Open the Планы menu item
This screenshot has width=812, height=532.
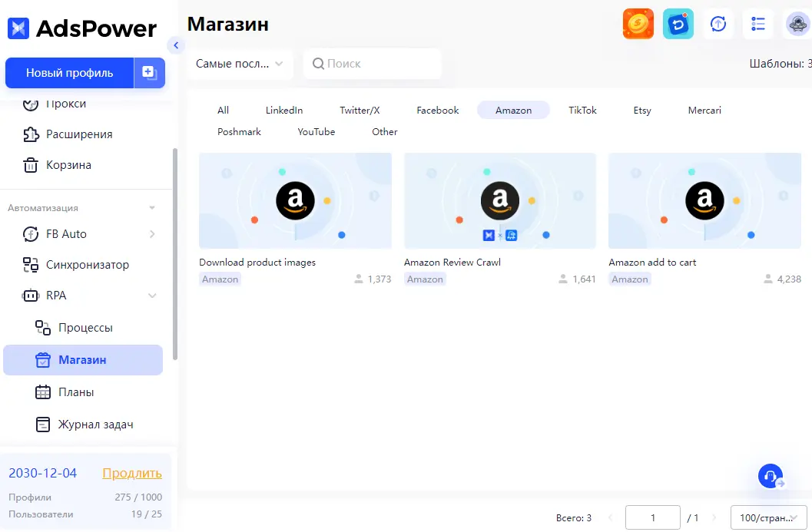[76, 392]
